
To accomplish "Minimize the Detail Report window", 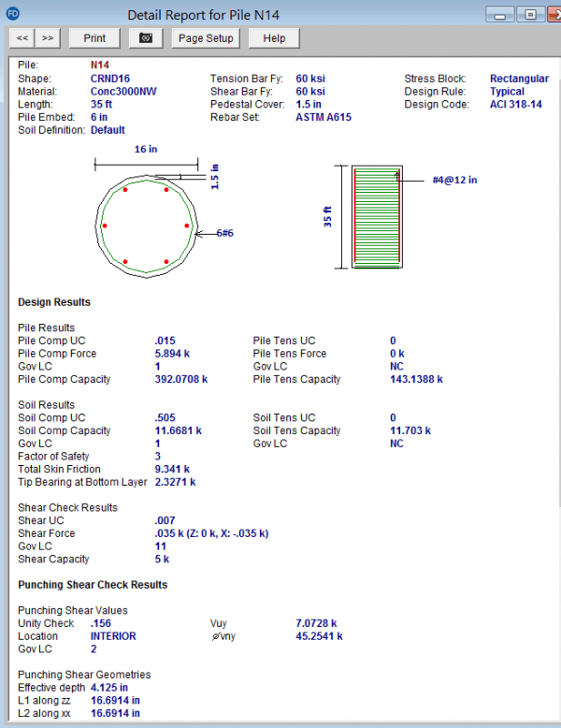I will coord(503,14).
